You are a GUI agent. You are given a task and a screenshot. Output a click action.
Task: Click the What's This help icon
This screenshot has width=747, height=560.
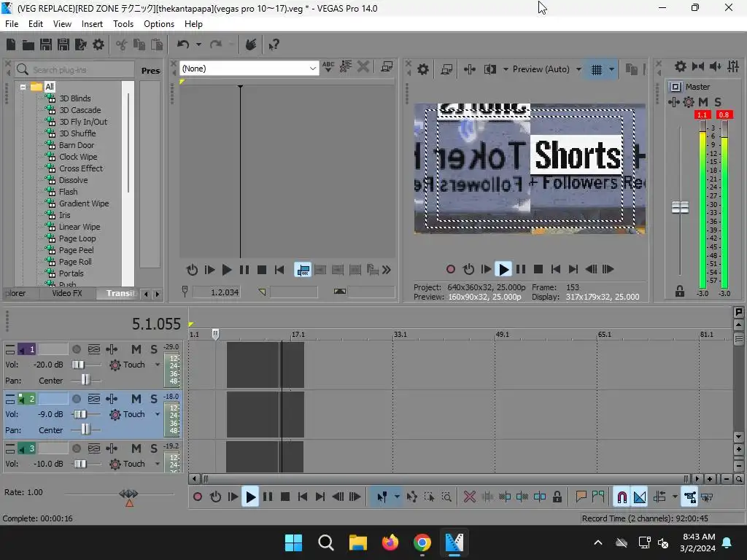coord(274,44)
